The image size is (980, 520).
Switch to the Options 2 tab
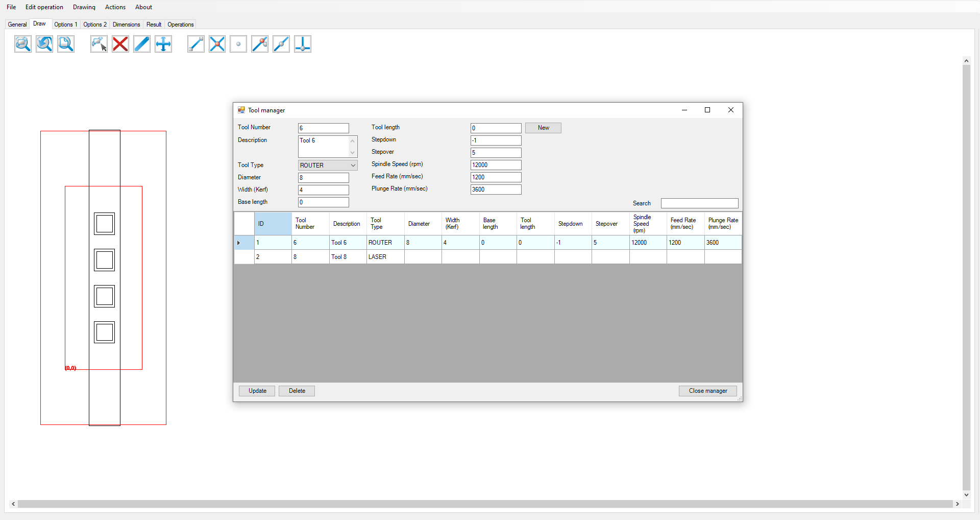(95, 25)
